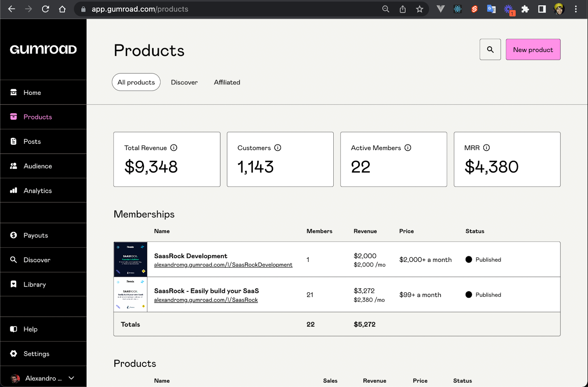The width and height of the screenshot is (588, 387).
Task: Show the Active Members info icon
Action: [x=408, y=148]
